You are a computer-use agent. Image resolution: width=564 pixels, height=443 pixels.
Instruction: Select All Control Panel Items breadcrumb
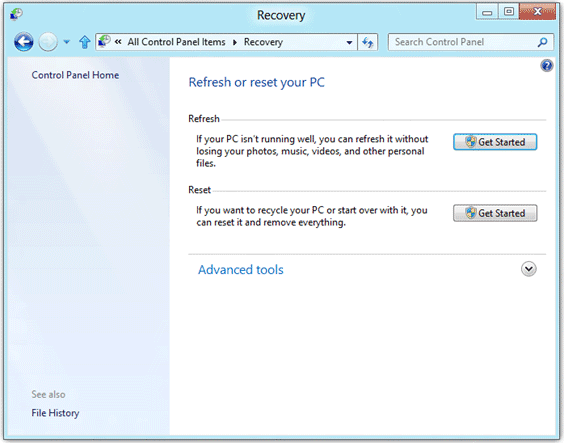[176, 42]
